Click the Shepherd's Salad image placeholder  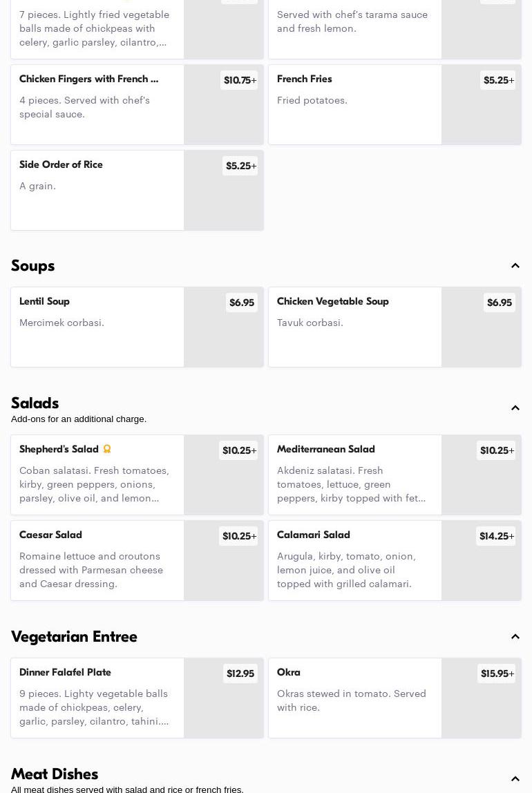(x=224, y=475)
